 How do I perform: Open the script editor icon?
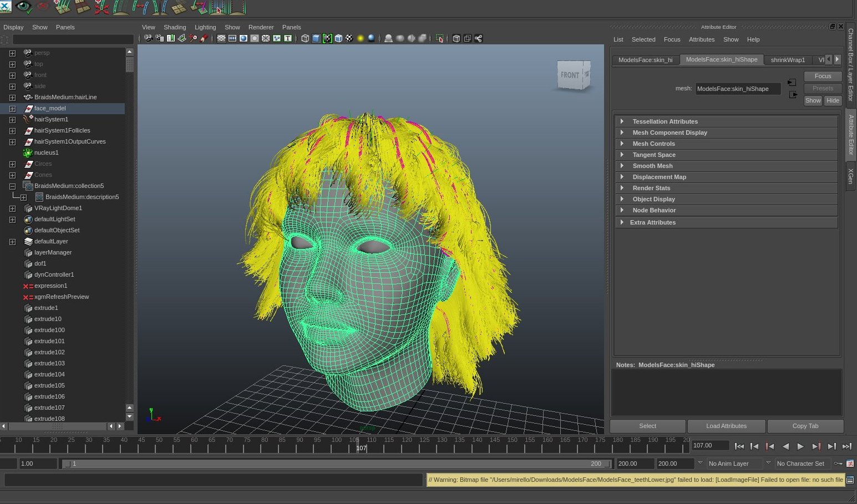coord(850,480)
